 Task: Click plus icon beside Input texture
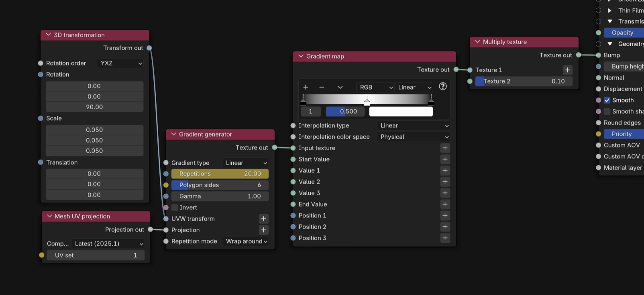[x=445, y=148]
